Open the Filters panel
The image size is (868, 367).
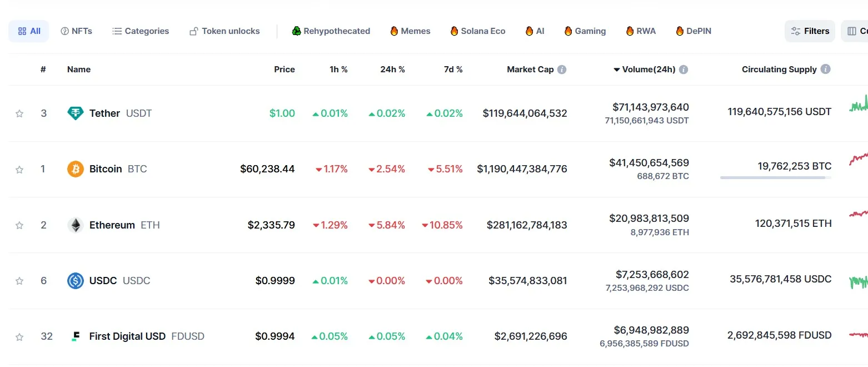(810, 31)
